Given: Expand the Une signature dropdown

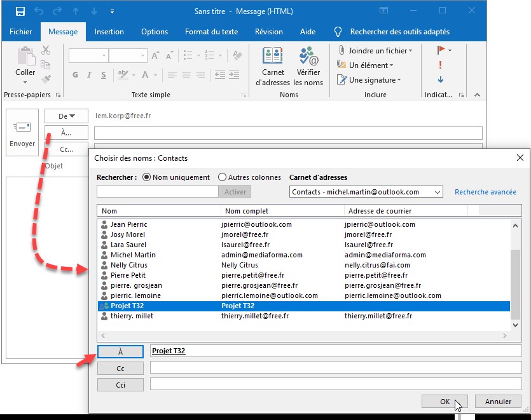Looking at the screenshot, I should point(399,80).
